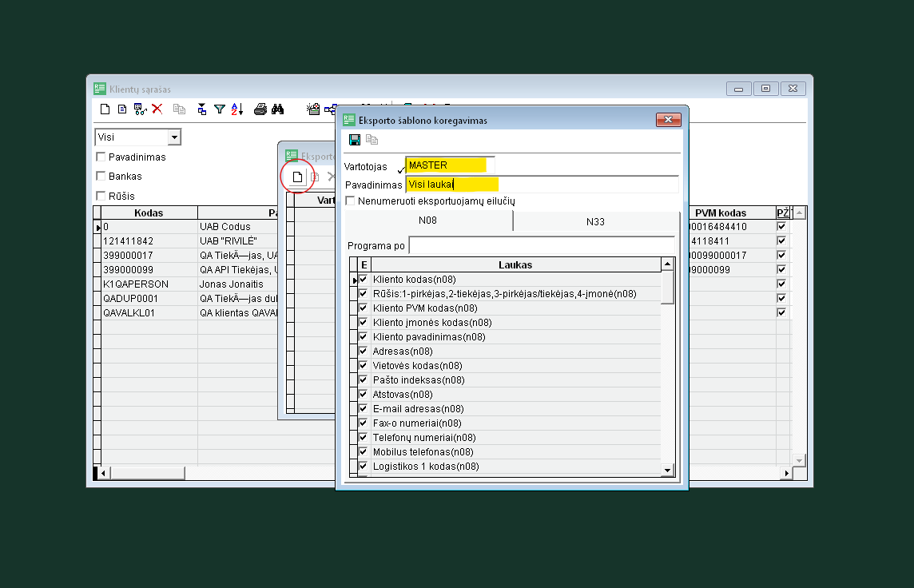Toggle Nenumeruoti eksportuojamų eilučių checkbox

pos(350,201)
